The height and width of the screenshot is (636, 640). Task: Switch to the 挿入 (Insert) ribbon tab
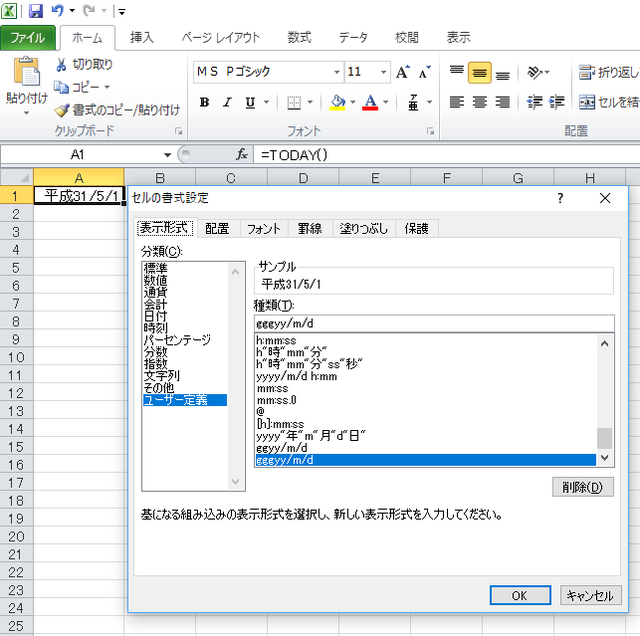[142, 38]
